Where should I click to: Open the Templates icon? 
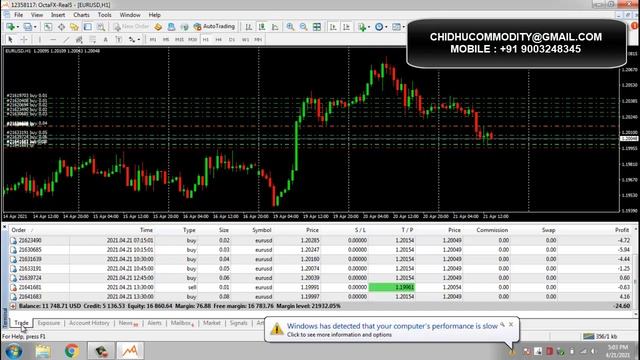coord(396,27)
